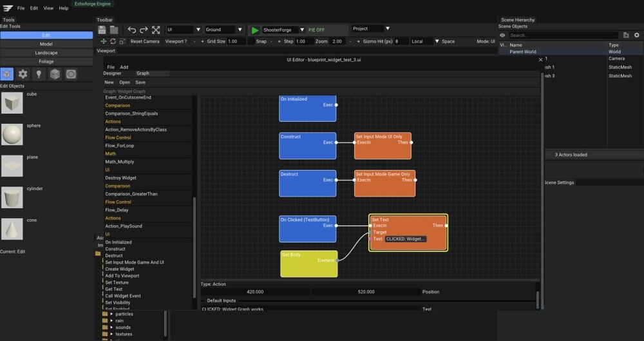
Task: Click the Scene Hierarchy search field
Action: pos(563,35)
